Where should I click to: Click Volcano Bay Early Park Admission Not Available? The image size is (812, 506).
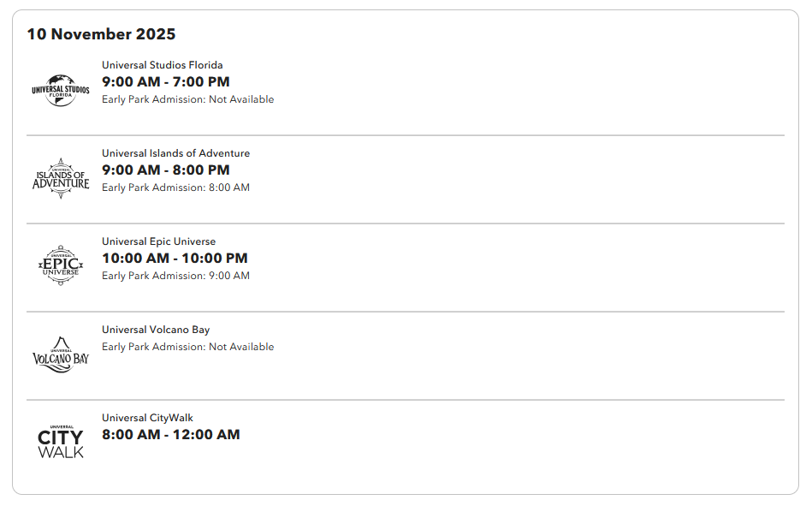tap(187, 347)
